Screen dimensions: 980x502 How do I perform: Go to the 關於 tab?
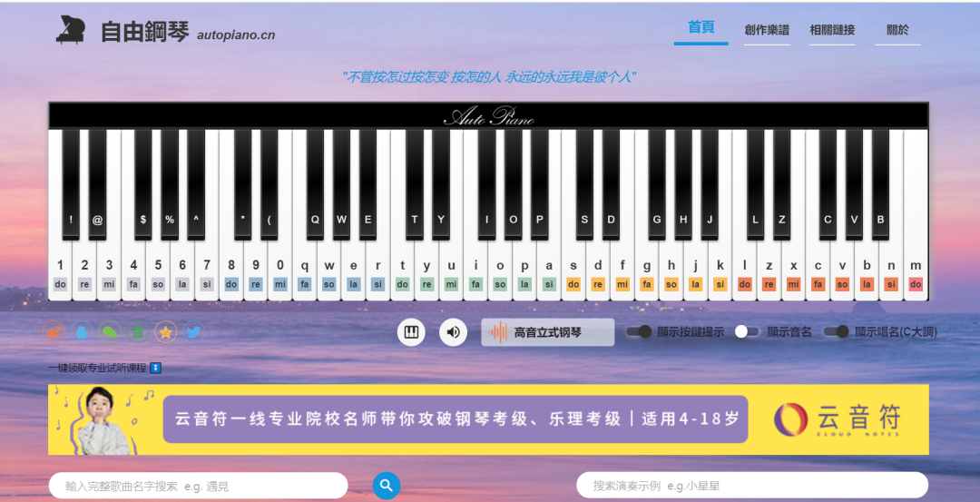(897, 30)
